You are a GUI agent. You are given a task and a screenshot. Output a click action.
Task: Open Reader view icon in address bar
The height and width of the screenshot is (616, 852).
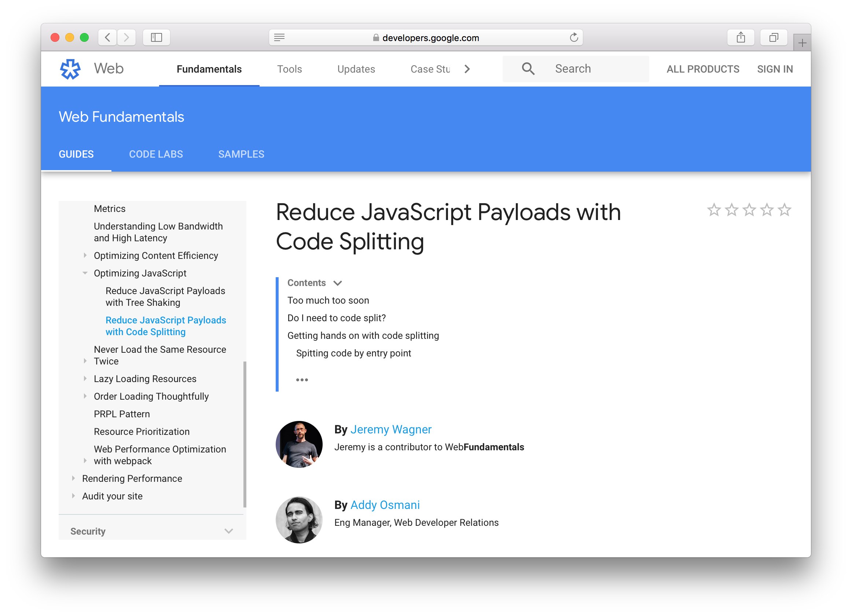coord(279,37)
